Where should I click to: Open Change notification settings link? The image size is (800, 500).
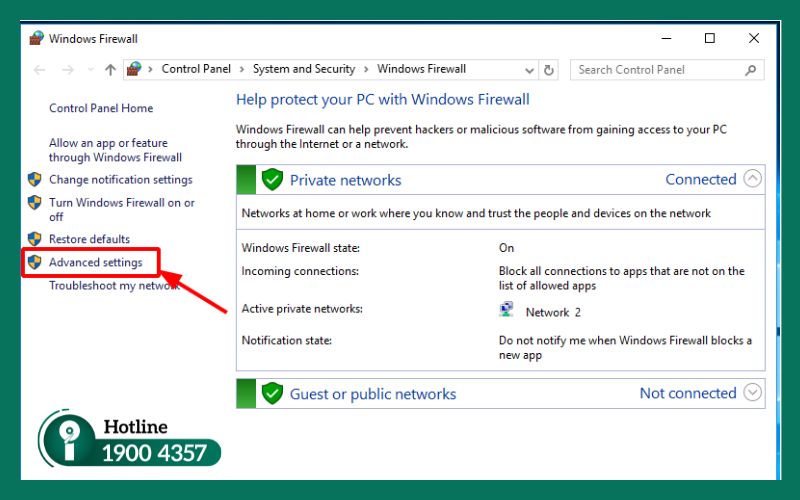120,180
